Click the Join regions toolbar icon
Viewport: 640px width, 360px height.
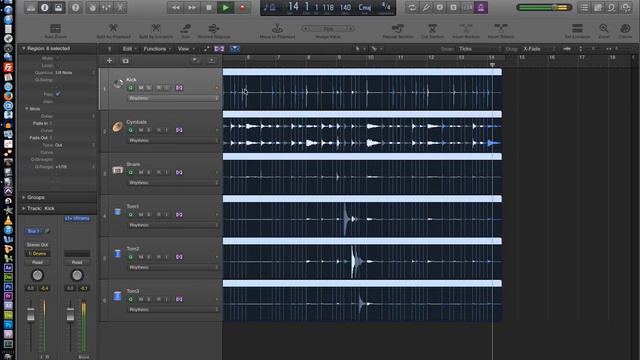tap(185, 28)
